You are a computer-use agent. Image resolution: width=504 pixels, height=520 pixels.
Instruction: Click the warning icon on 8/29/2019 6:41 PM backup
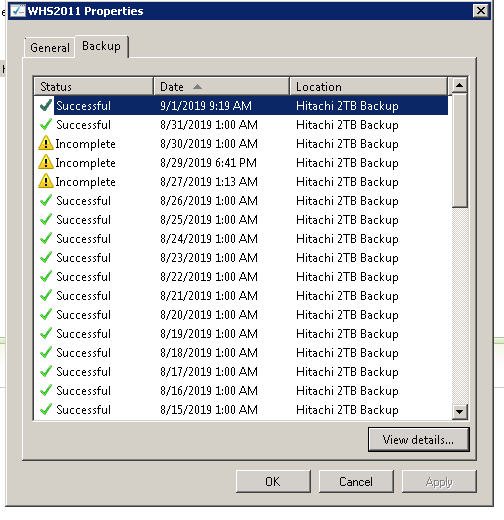[x=46, y=162]
